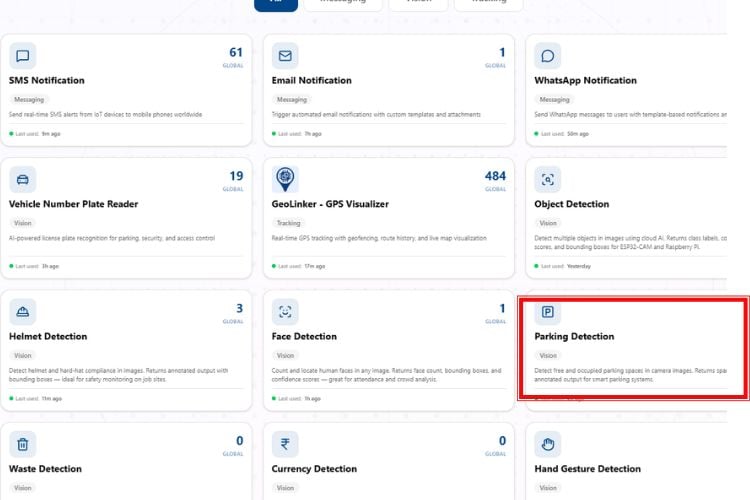Open the Waste Detection card title
Viewport: 750px width, 500px height.
(45, 469)
